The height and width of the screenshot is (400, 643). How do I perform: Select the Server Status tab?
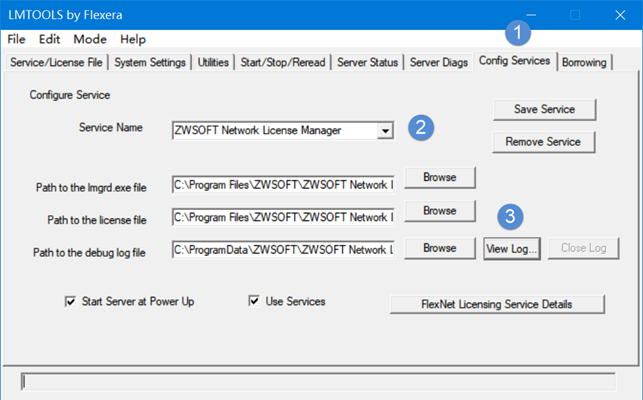click(x=367, y=62)
